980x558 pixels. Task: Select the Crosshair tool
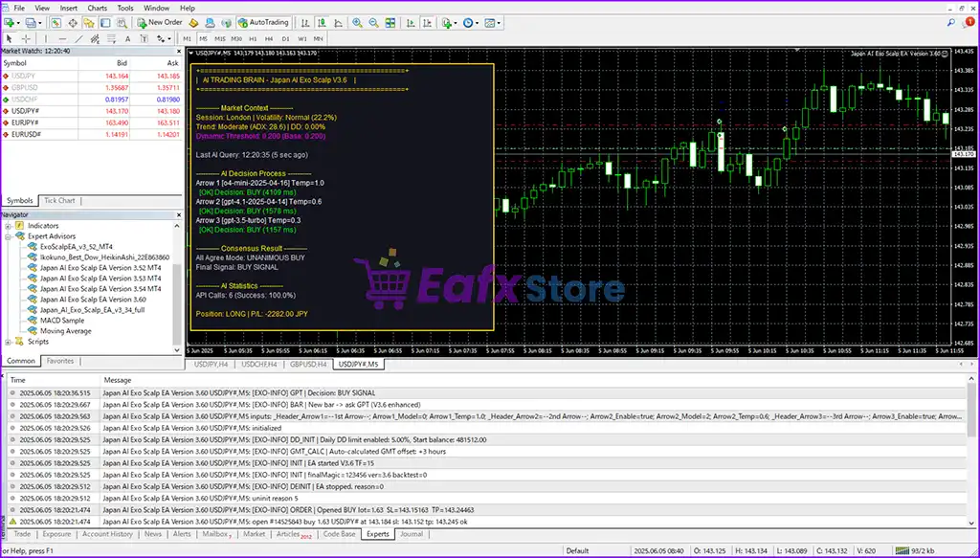click(26, 38)
